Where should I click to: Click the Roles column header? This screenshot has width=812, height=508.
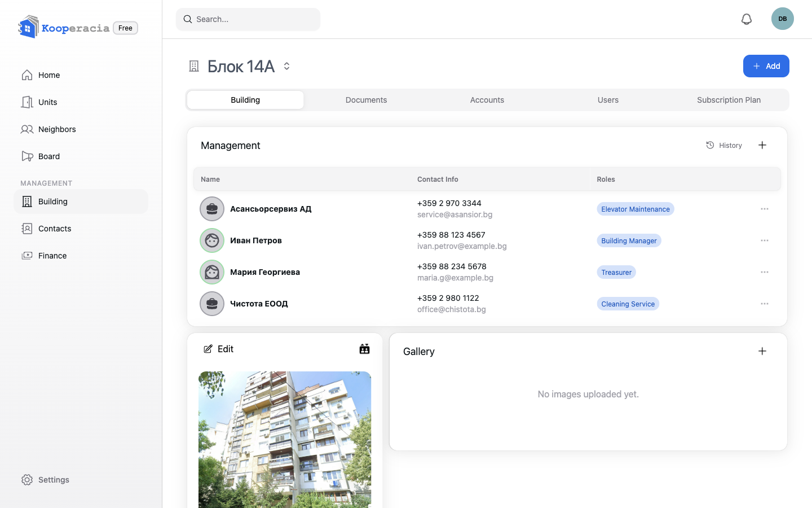[606, 179]
